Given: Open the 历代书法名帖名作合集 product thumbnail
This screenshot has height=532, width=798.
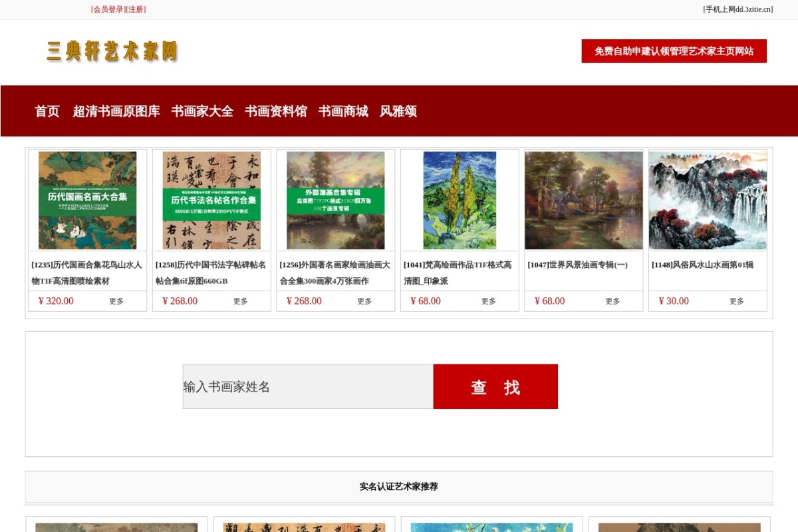Looking at the screenshot, I should pos(211,200).
